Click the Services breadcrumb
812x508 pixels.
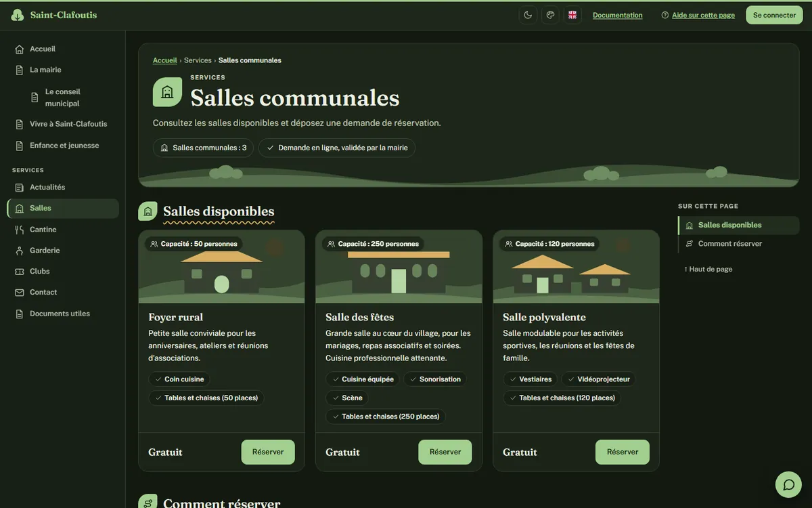tap(198, 60)
